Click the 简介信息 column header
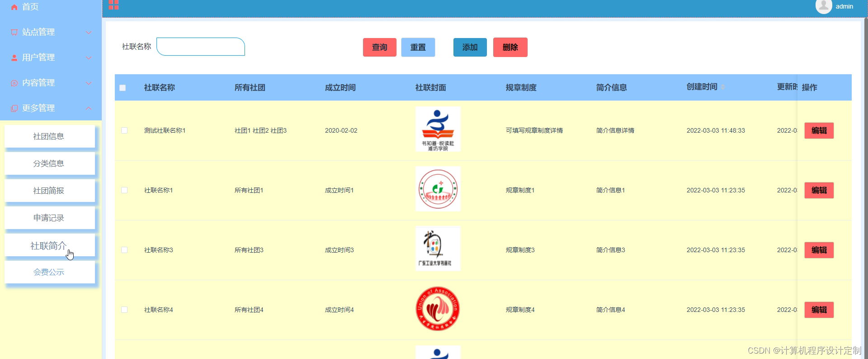The width and height of the screenshot is (868, 359). [x=612, y=87]
